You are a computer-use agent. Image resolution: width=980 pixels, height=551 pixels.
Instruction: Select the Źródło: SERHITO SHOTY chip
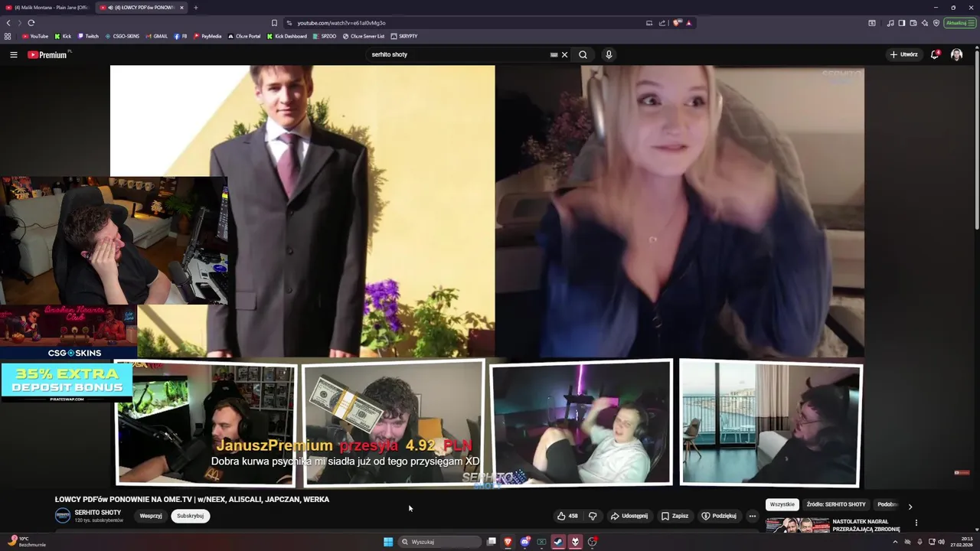pyautogui.click(x=836, y=504)
